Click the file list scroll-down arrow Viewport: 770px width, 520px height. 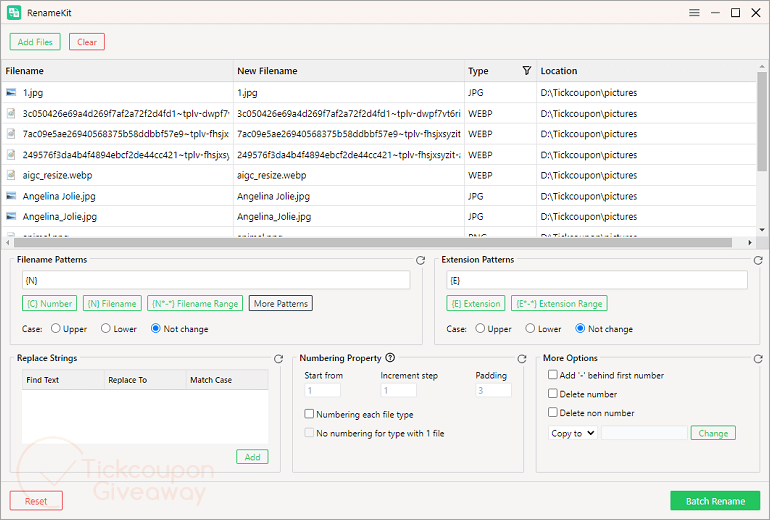tap(762, 229)
